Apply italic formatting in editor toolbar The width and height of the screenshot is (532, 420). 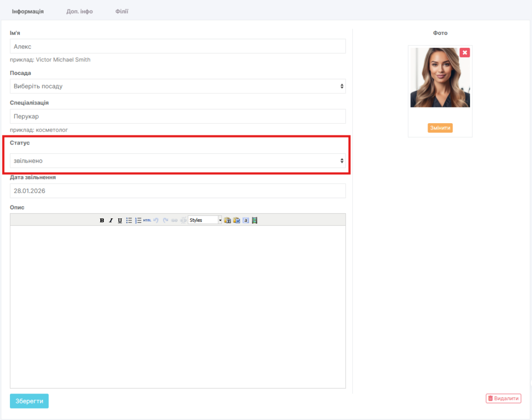[111, 220]
